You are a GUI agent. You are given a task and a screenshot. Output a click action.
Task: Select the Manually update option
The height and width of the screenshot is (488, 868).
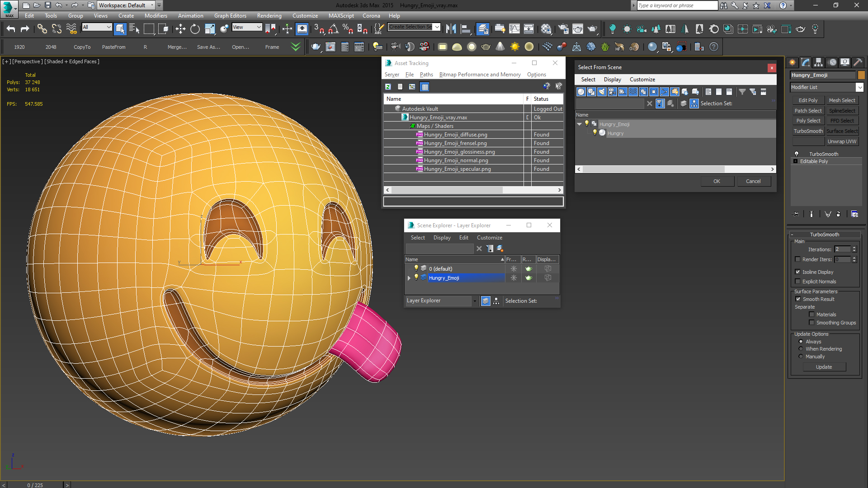point(801,356)
